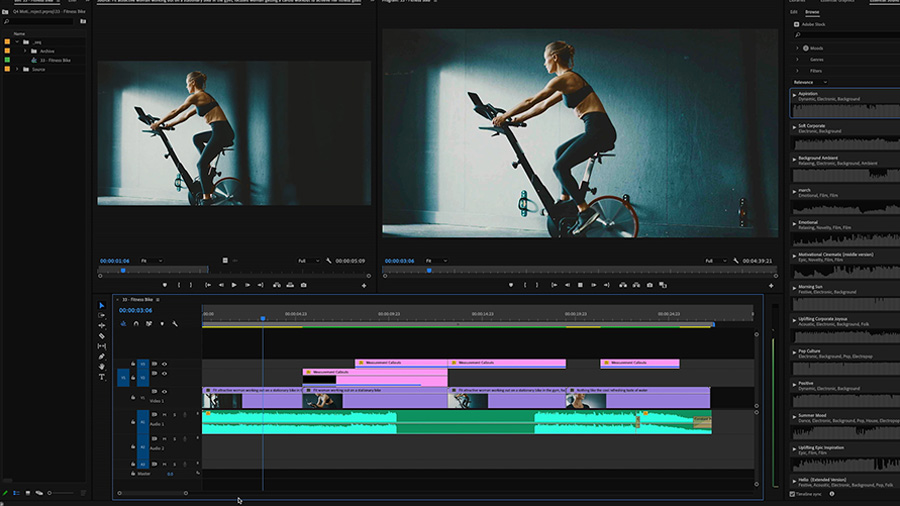This screenshot has height=506, width=900.
Task: Click Extract button in Program monitor
Action: point(637,285)
